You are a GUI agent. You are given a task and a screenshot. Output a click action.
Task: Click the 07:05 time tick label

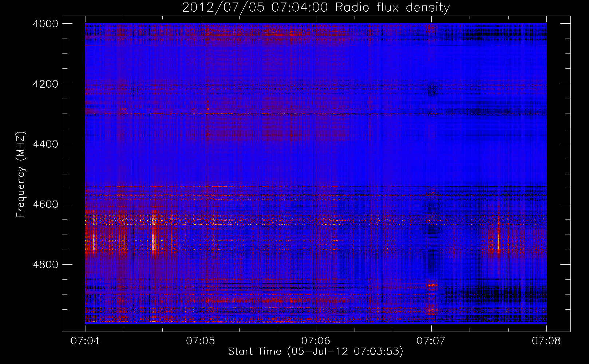(x=201, y=341)
